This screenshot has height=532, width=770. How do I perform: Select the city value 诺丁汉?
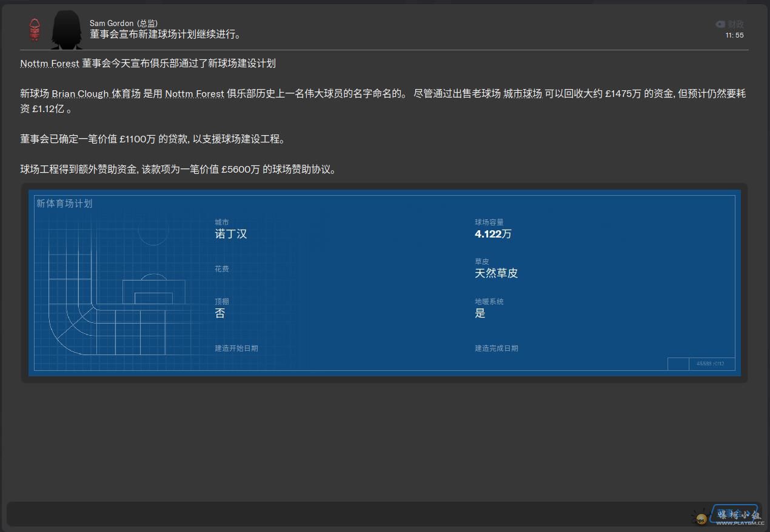click(x=231, y=234)
